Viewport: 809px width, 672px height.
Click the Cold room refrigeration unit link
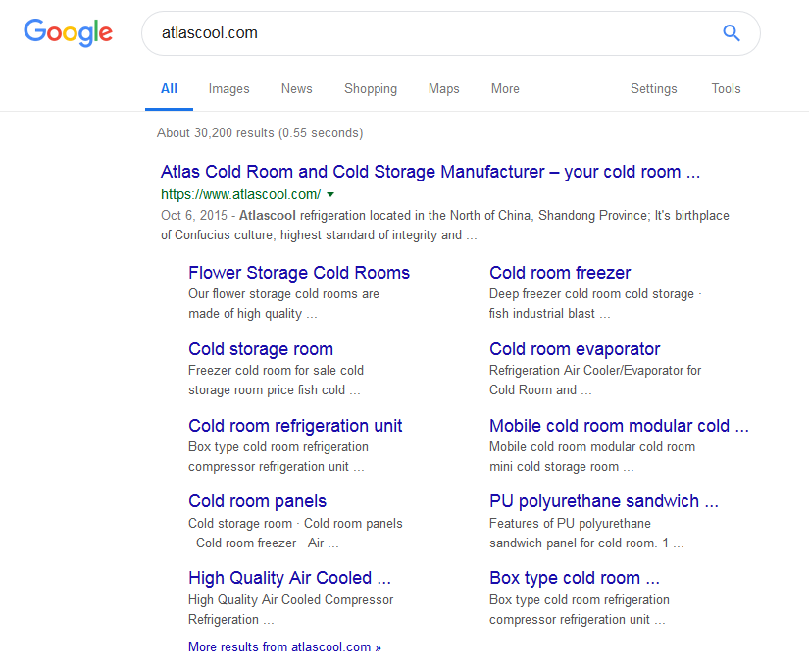pyautogui.click(x=295, y=426)
